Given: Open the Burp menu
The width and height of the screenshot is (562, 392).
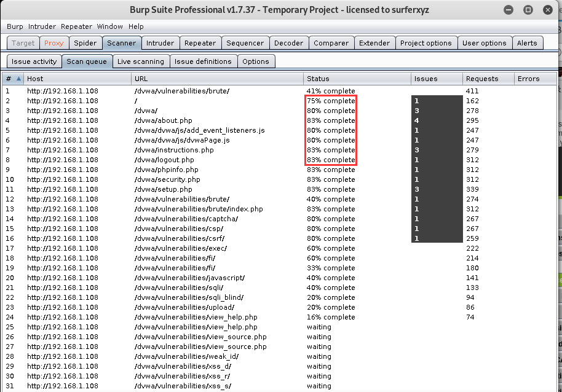Looking at the screenshot, I should 15,26.
